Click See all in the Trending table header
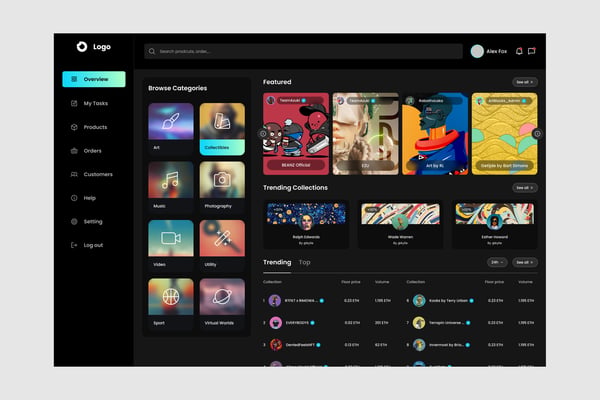Image resolution: width=600 pixels, height=400 pixels. (x=525, y=262)
